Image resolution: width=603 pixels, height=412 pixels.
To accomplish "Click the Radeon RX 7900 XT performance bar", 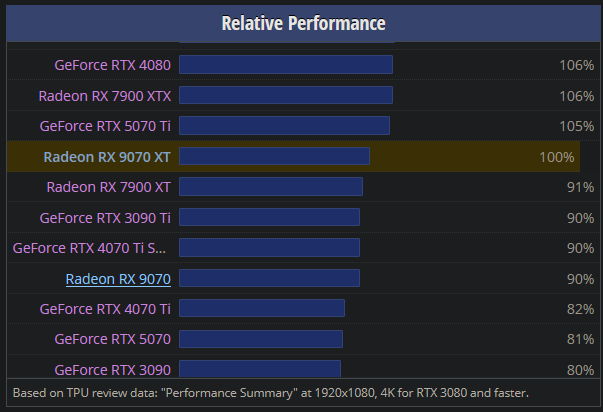I will click(x=271, y=187).
